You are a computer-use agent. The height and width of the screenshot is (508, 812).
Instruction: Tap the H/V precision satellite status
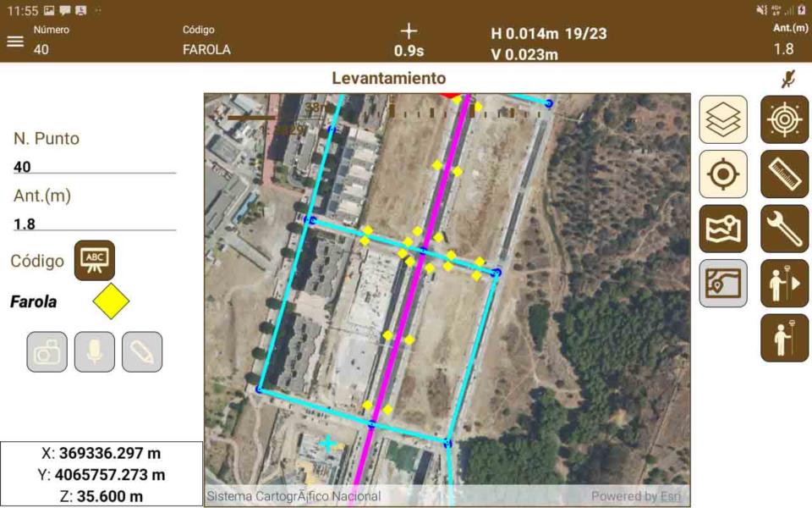[x=548, y=44]
